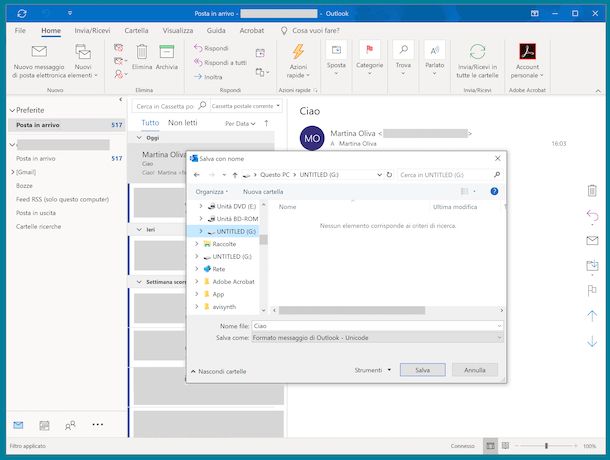The image size is (610, 460).
Task: Click the Trova magnifier icon
Action: pos(403,50)
